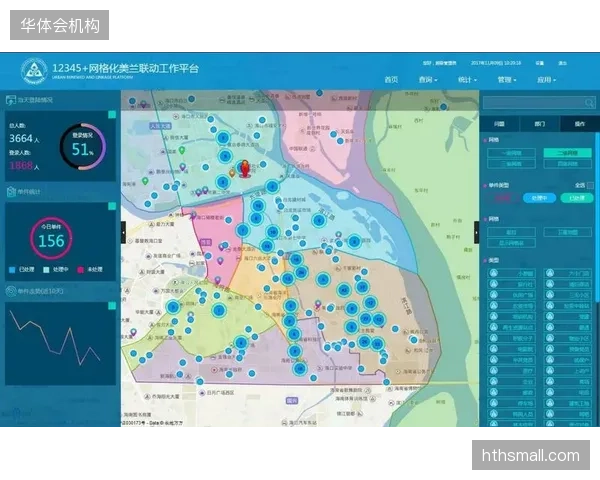Click the 显示网格员 button
Screen dimensions: 600x480
coord(511,243)
